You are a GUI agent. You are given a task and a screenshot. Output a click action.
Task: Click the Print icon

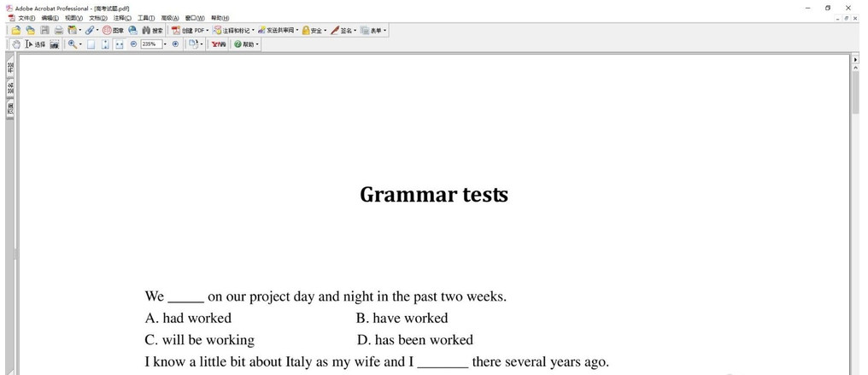coord(59,31)
